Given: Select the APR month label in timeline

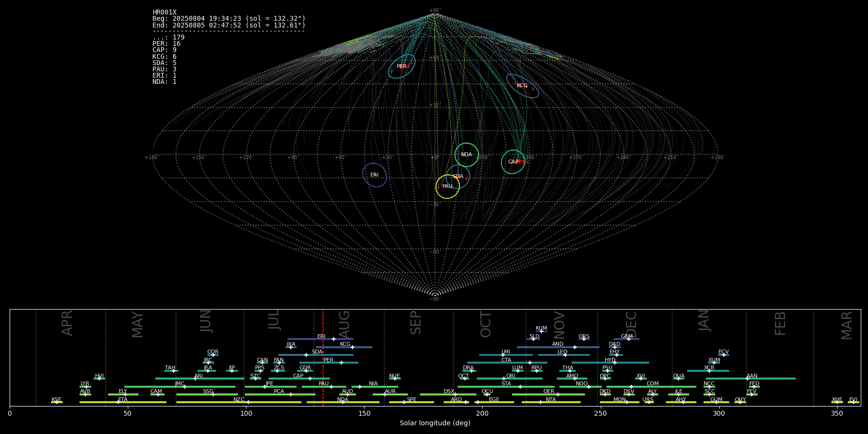Looking at the screenshot, I should point(67,323).
